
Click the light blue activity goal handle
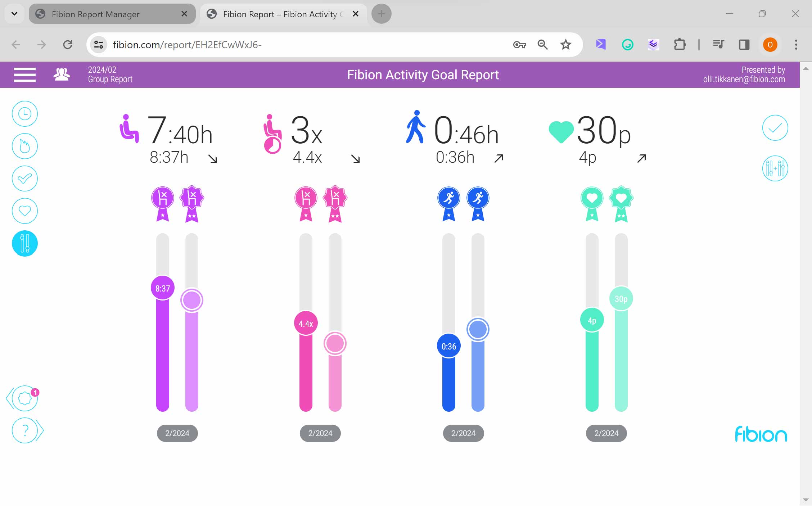(x=478, y=329)
